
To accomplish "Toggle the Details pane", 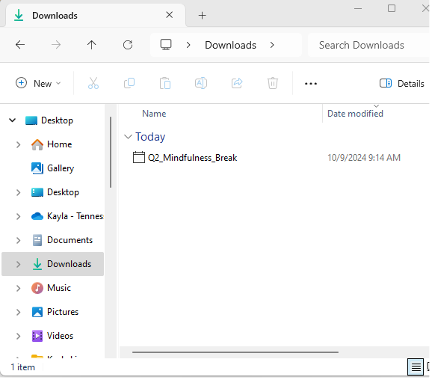I will pyautogui.click(x=402, y=83).
